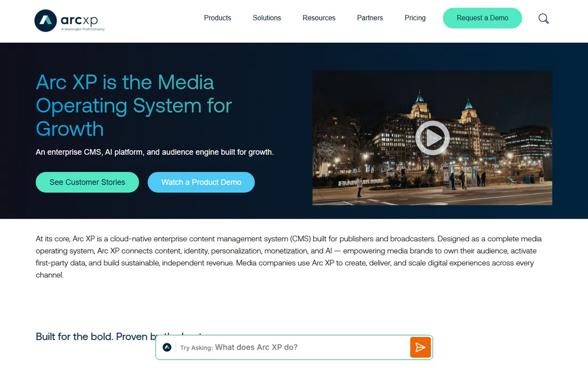Go to the Pricing page
Image resolution: width=588 pixels, height=368 pixels.
(x=415, y=18)
